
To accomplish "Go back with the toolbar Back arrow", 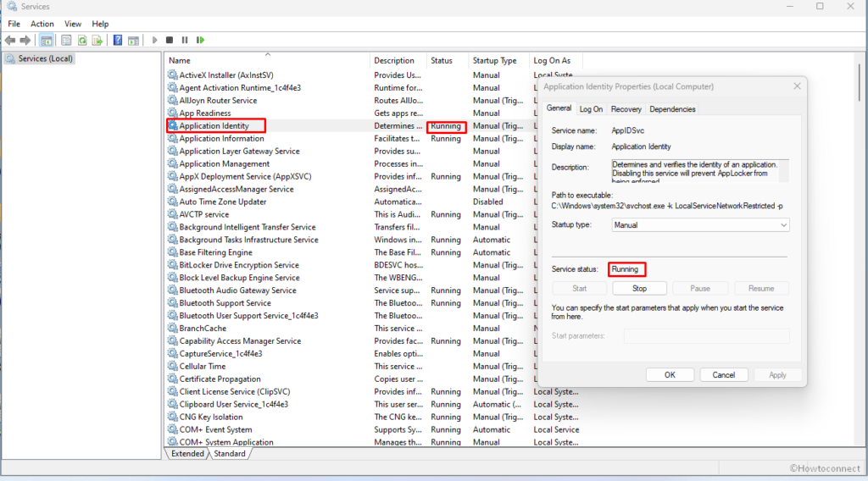I will coord(10,40).
